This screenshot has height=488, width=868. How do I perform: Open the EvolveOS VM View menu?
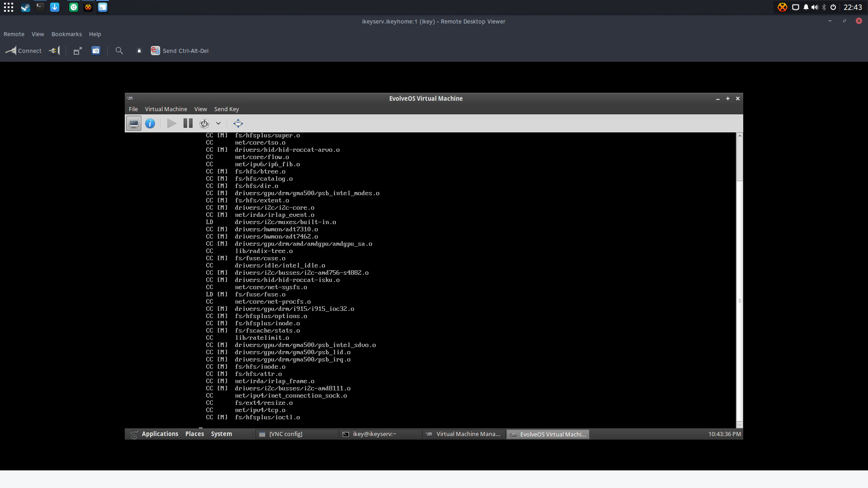[201, 109]
